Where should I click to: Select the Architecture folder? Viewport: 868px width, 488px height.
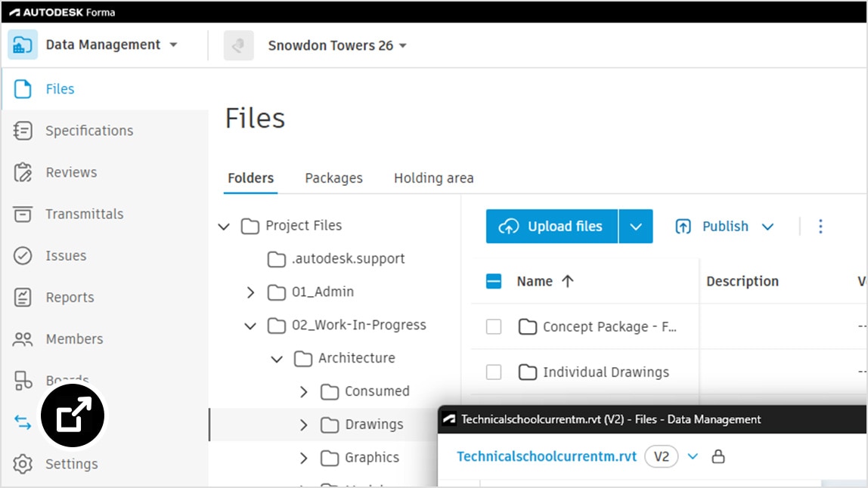pos(357,358)
